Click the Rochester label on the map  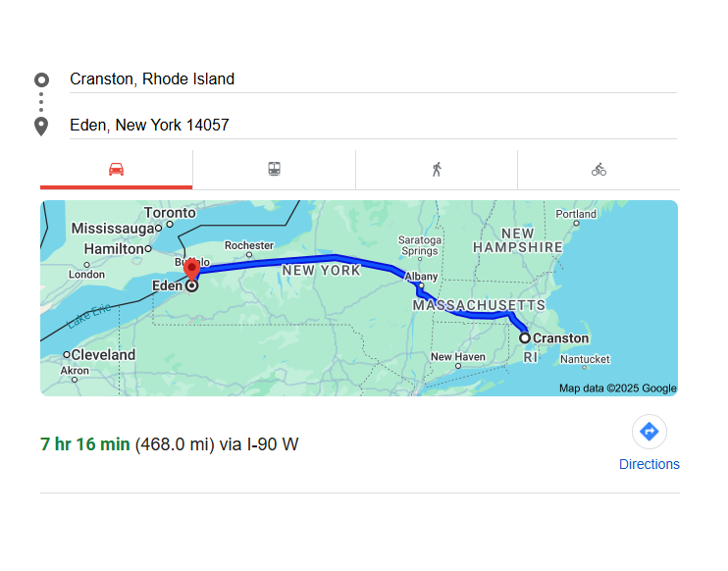click(x=249, y=245)
